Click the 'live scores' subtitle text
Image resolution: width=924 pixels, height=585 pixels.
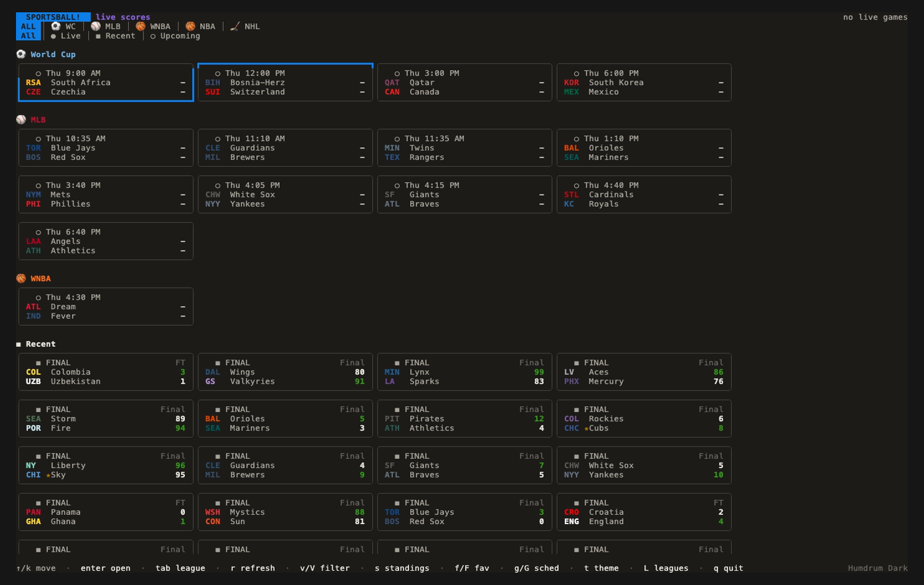123,17
